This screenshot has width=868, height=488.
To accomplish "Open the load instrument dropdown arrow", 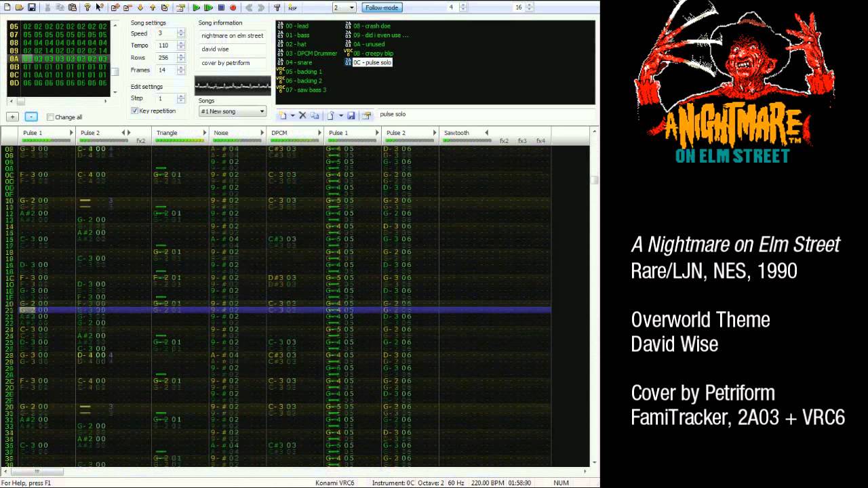I will [x=341, y=115].
